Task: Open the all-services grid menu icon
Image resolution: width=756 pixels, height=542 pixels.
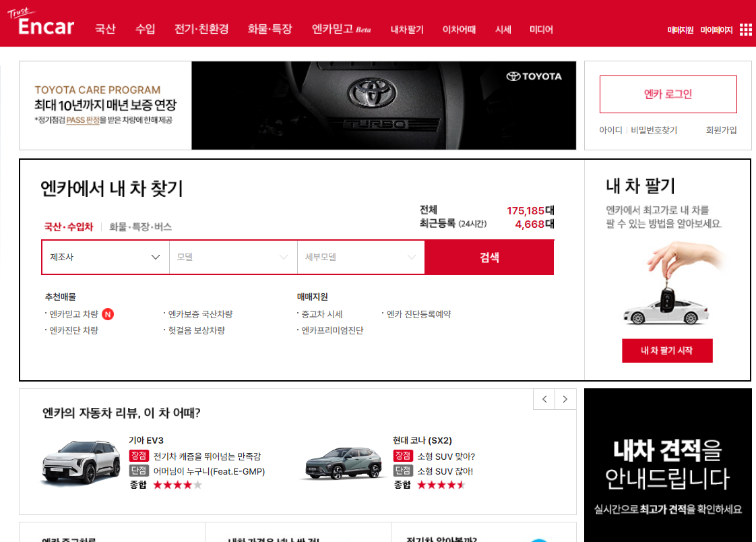Action: pos(745,30)
